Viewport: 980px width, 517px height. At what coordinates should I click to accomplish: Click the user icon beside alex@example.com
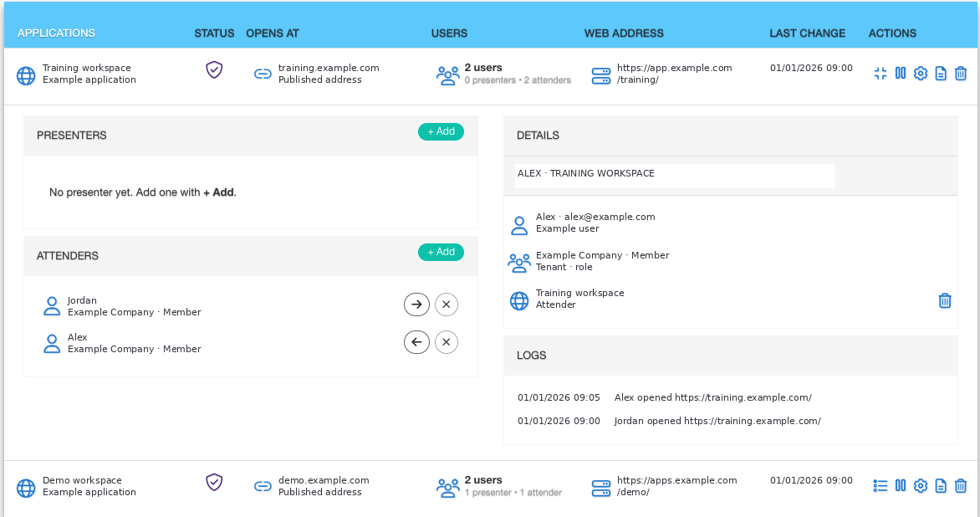[519, 225]
